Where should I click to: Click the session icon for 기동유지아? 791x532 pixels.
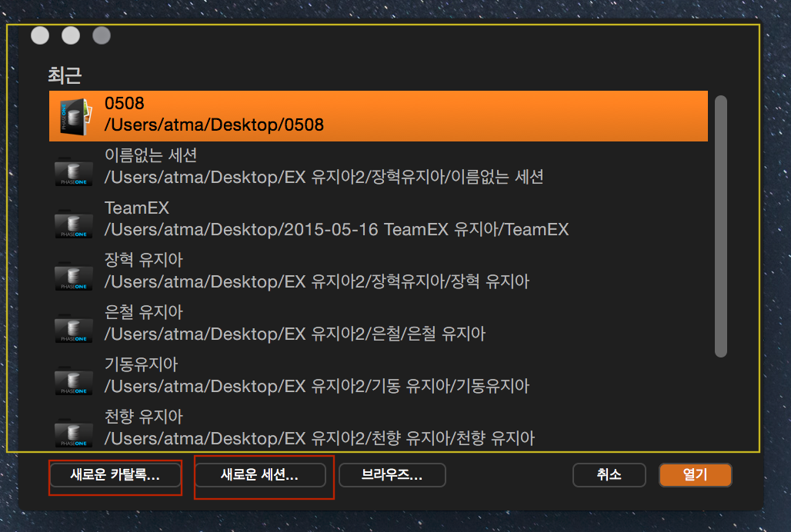74,377
